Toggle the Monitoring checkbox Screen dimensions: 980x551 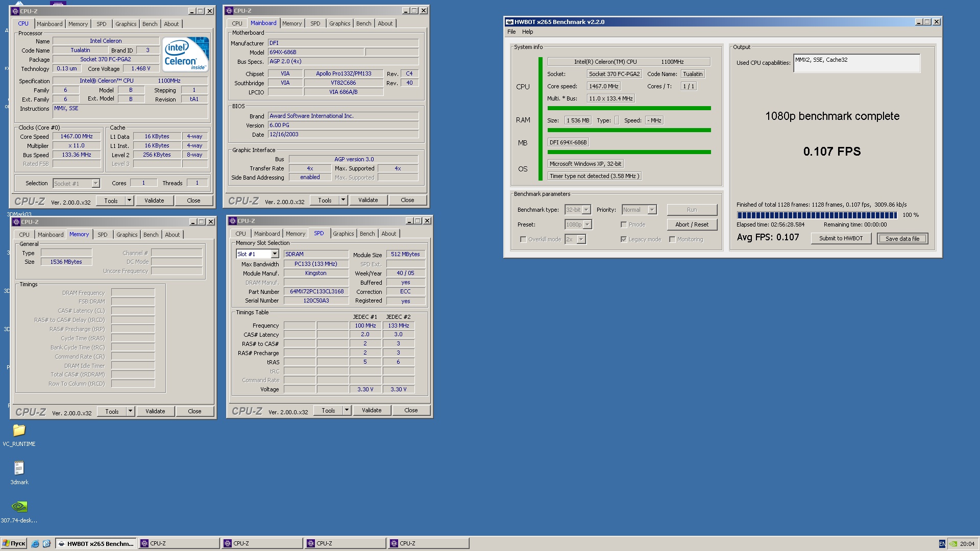672,239
